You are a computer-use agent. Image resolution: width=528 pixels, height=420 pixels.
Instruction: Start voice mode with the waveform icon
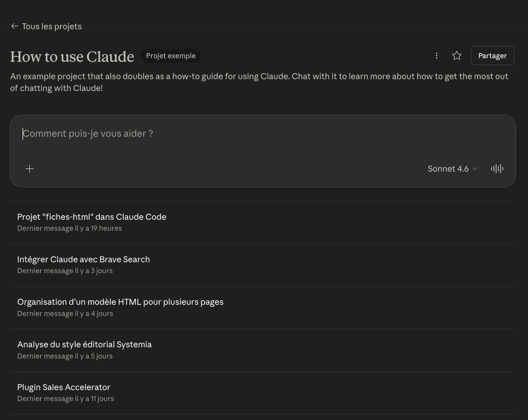[497, 169]
